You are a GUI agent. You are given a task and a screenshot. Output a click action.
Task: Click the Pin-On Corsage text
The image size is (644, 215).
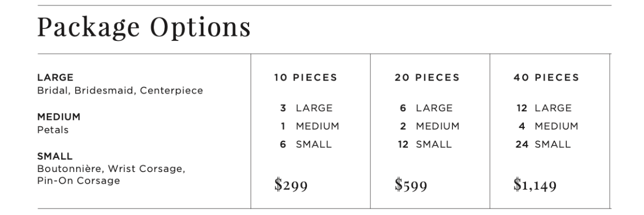(x=78, y=181)
